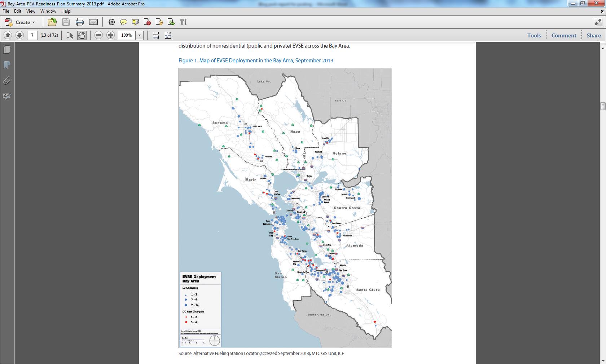Image resolution: width=606 pixels, height=364 pixels.
Task: Open the Tools pane
Action: [534, 35]
